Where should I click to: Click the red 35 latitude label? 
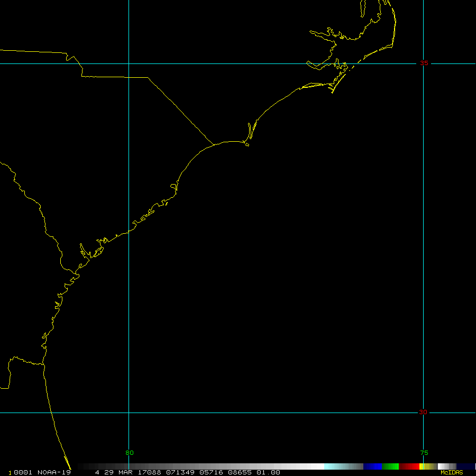tap(424, 63)
